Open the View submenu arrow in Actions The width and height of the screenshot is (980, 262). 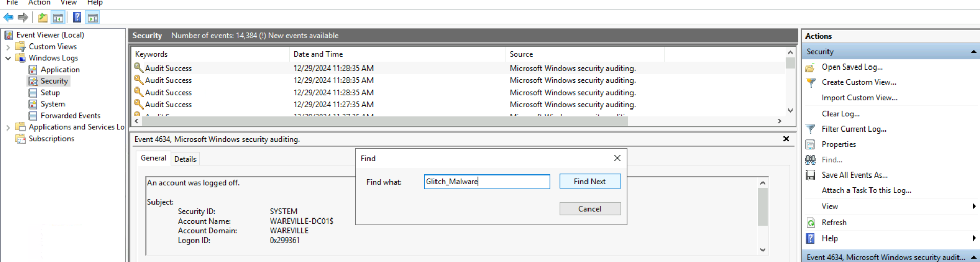coord(974,206)
